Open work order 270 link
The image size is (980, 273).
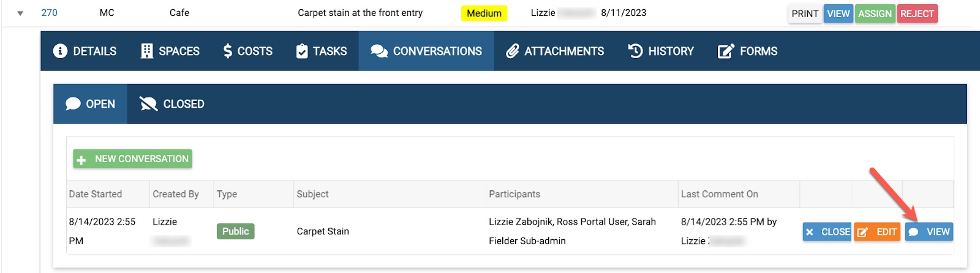[49, 13]
